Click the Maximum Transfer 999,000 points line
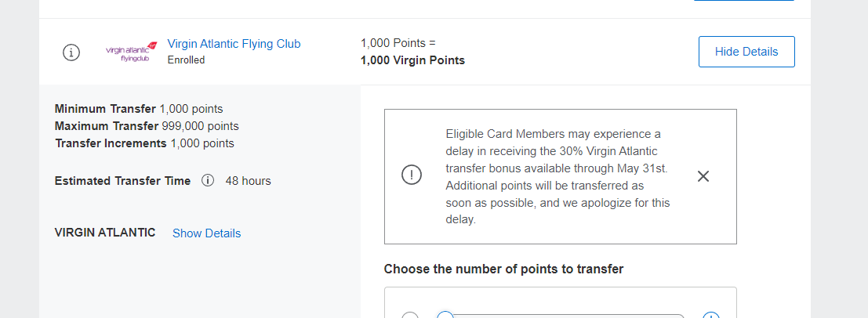Screen dimensions: 868x318 click(147, 126)
